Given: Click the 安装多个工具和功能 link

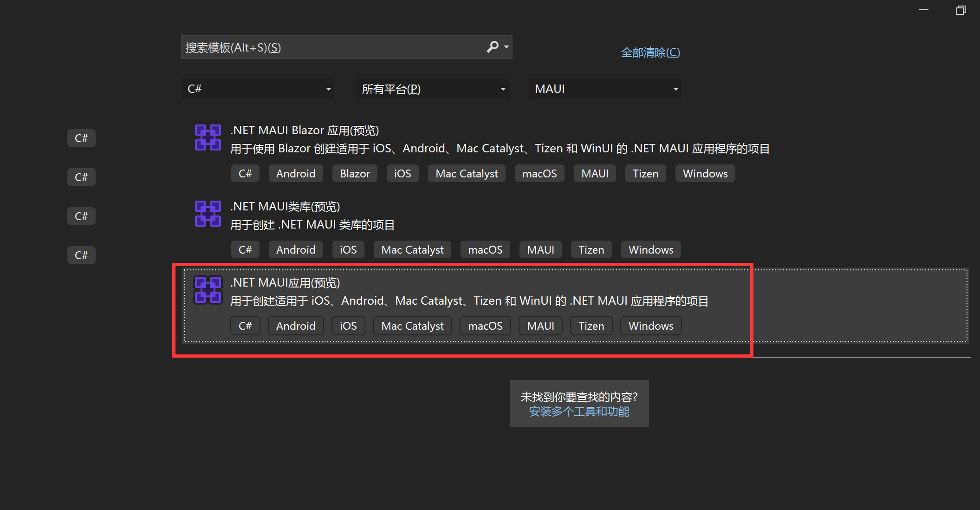Looking at the screenshot, I should click(x=579, y=412).
